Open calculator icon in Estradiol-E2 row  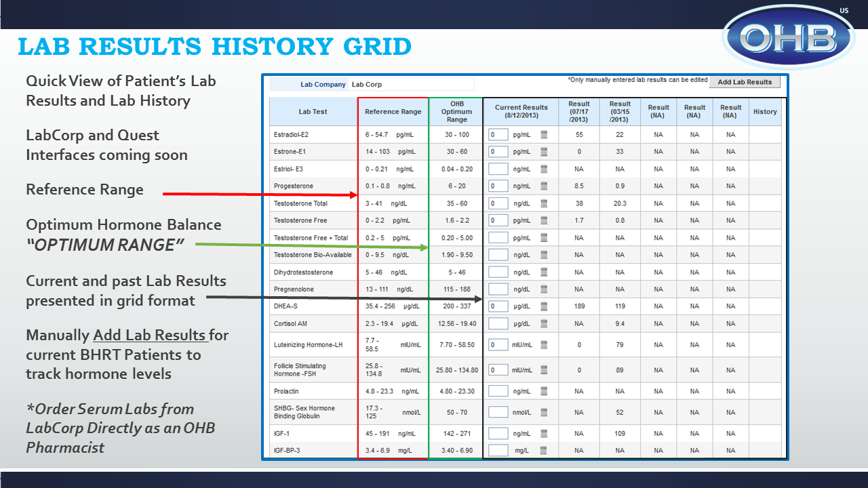[x=544, y=135]
